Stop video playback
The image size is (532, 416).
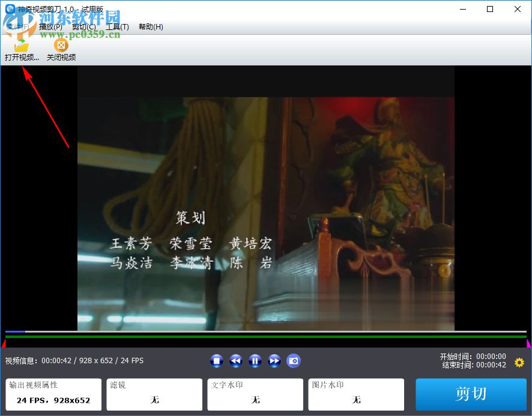point(217,361)
